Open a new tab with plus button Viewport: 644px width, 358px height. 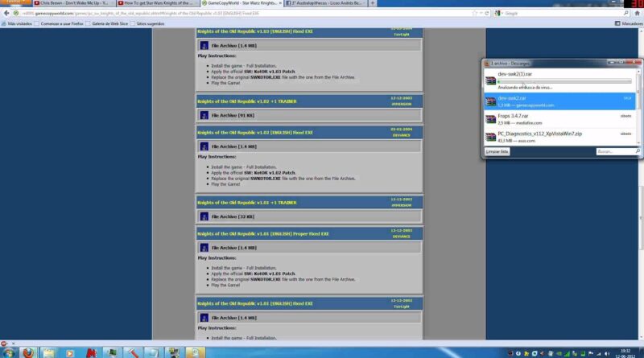pyautogui.click(x=373, y=3)
